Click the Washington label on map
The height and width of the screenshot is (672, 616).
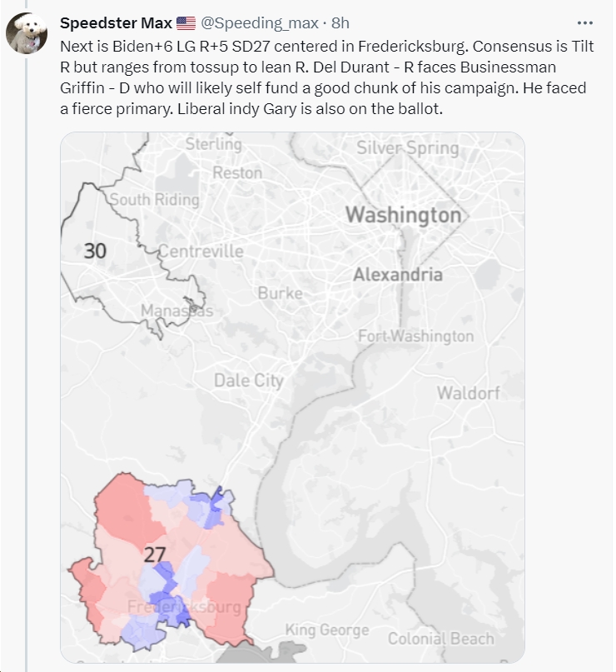(x=403, y=216)
